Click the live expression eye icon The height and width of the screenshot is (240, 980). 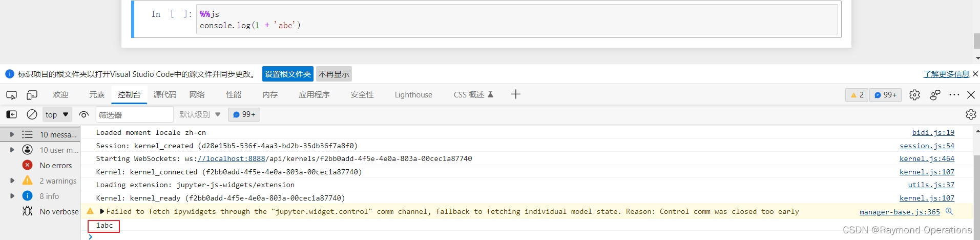84,114
